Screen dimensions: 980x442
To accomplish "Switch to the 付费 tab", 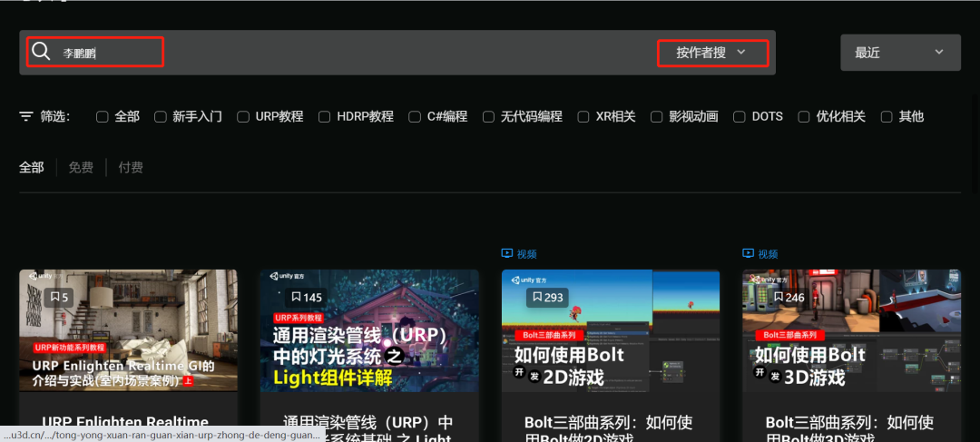I will point(131,167).
